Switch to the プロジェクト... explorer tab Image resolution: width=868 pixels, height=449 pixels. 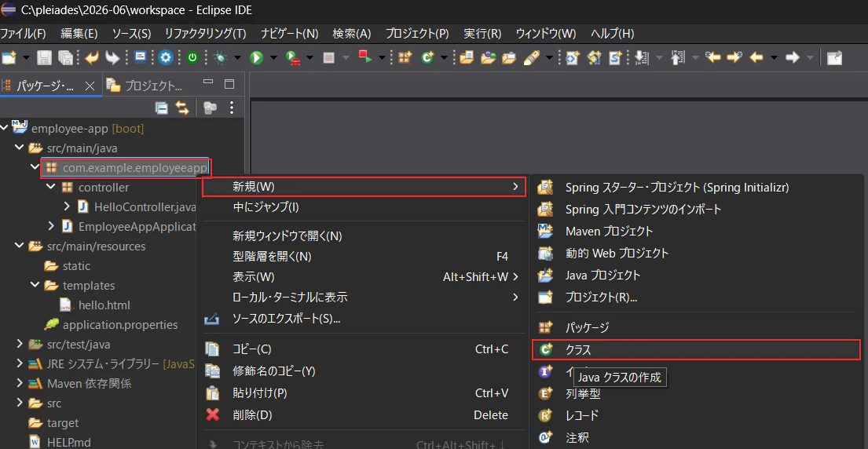(145, 86)
